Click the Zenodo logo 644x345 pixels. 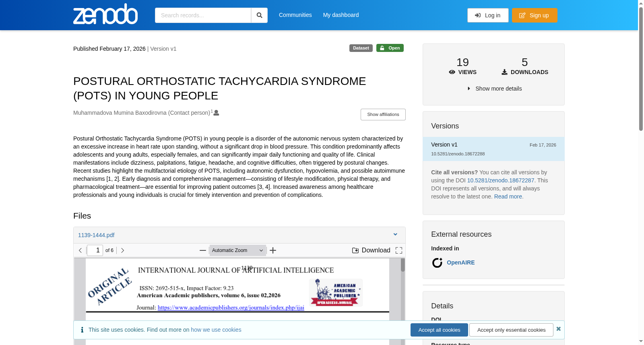tap(105, 14)
